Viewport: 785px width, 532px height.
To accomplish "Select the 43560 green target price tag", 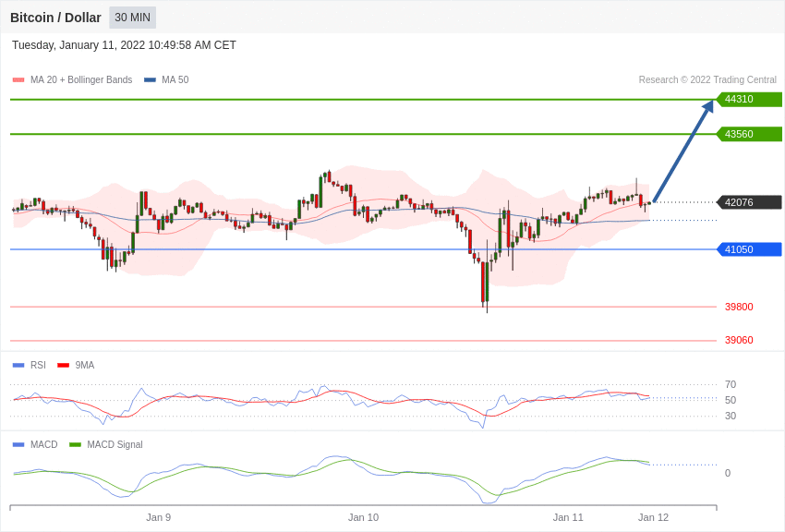I will coord(749,134).
